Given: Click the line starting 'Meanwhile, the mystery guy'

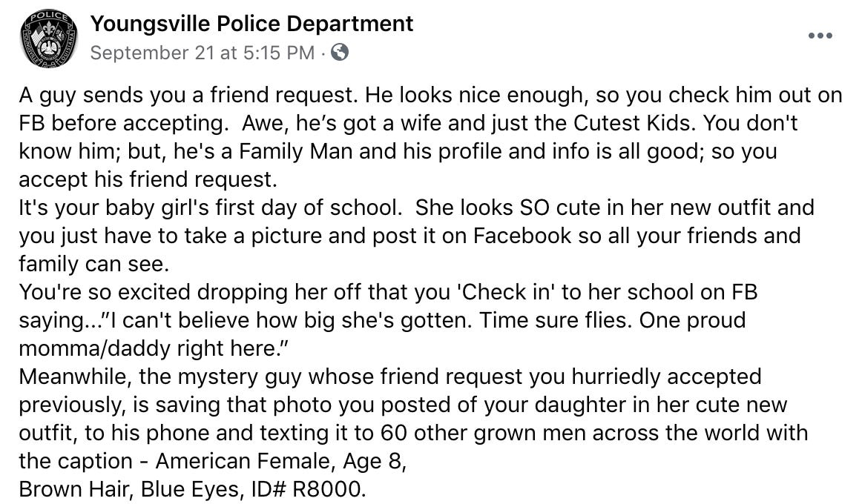Looking at the screenshot, I should 390,377.
